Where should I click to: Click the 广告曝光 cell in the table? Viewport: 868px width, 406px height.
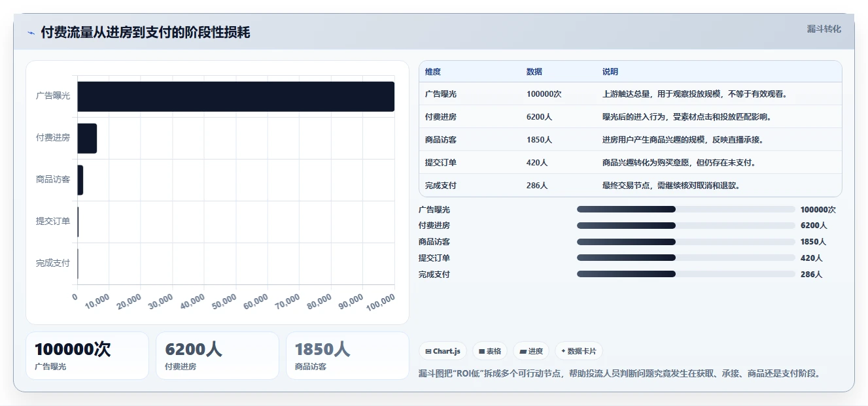[441, 94]
